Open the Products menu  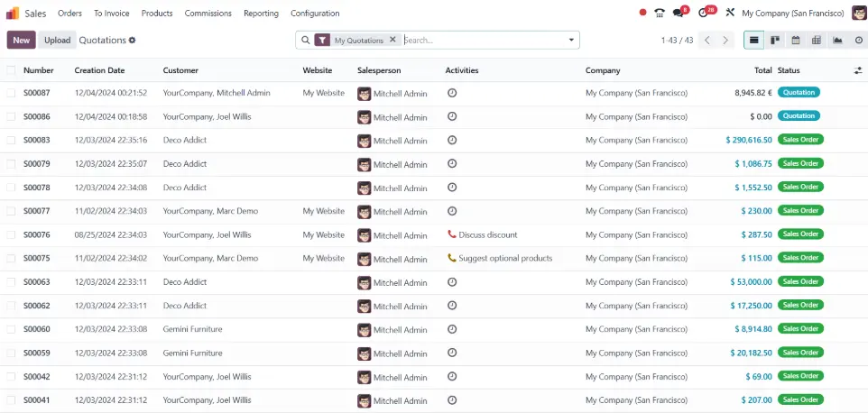pyautogui.click(x=157, y=14)
